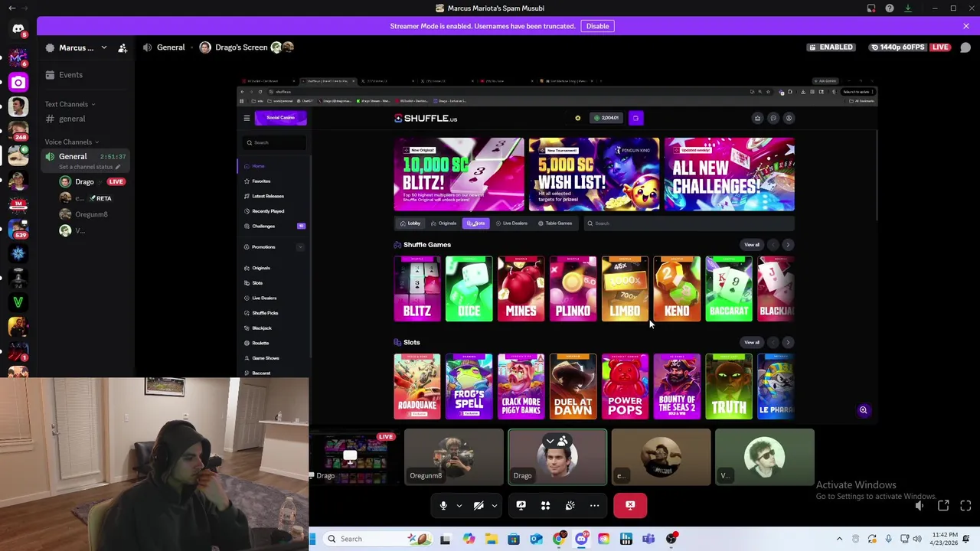The width and height of the screenshot is (980, 551).
Task: Mute the microphone in call controls
Action: coord(443,505)
